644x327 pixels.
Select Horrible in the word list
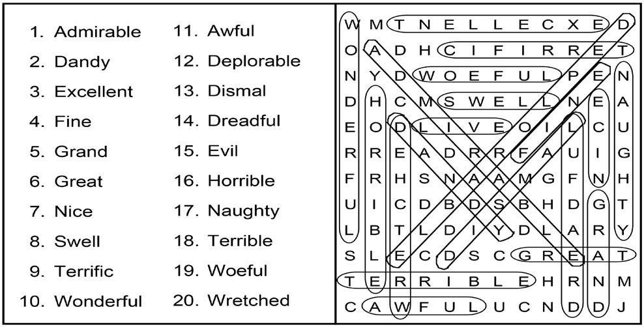tap(241, 181)
